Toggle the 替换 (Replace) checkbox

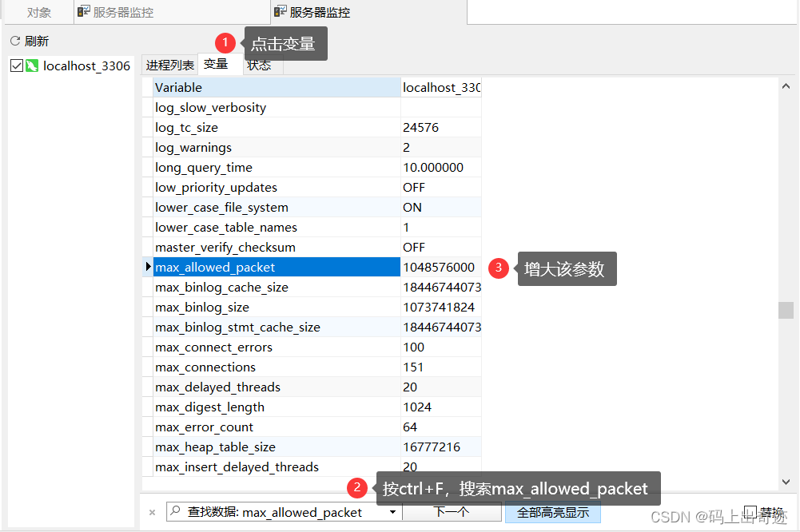(x=749, y=511)
